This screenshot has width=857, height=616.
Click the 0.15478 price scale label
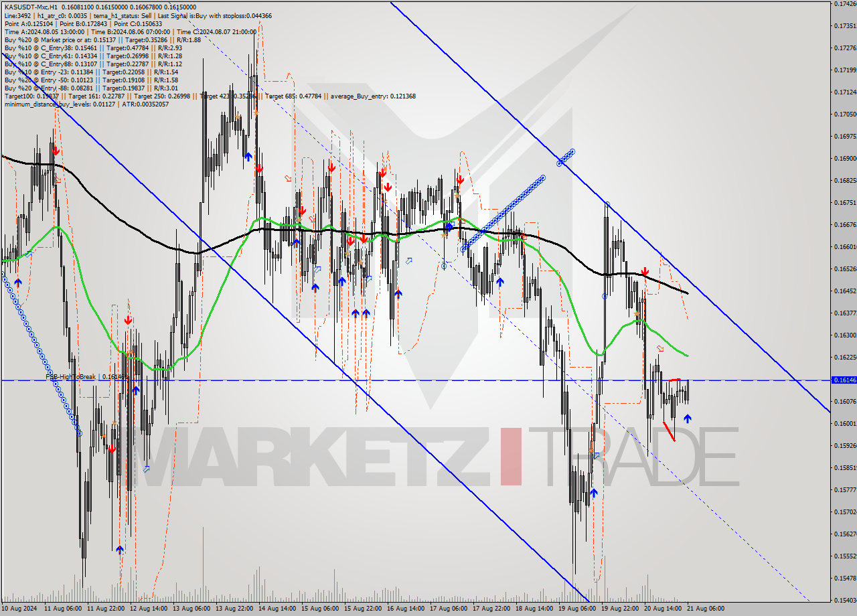click(845, 578)
